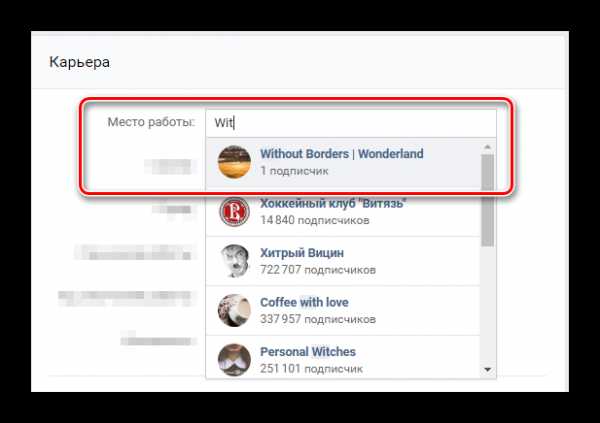Click 337 957 подписчиков subscriber text

(x=318, y=319)
